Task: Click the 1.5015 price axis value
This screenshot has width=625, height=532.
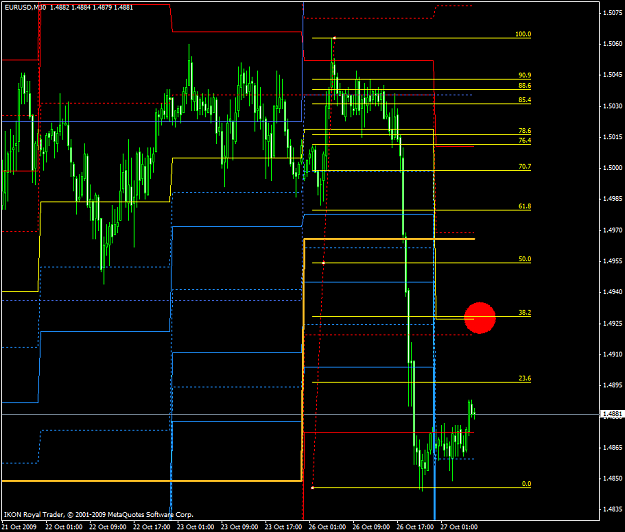Action: tap(612, 137)
